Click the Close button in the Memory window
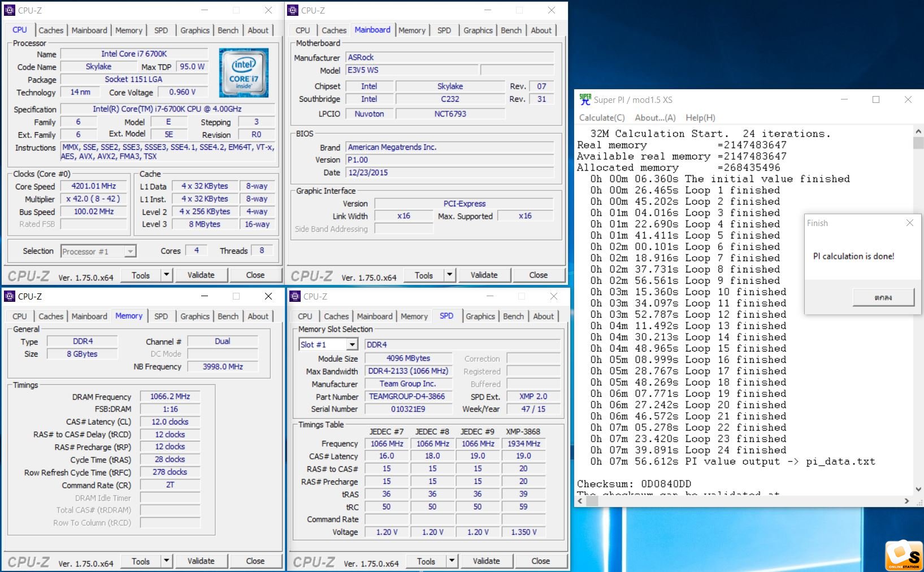The image size is (924, 572). coord(255,561)
